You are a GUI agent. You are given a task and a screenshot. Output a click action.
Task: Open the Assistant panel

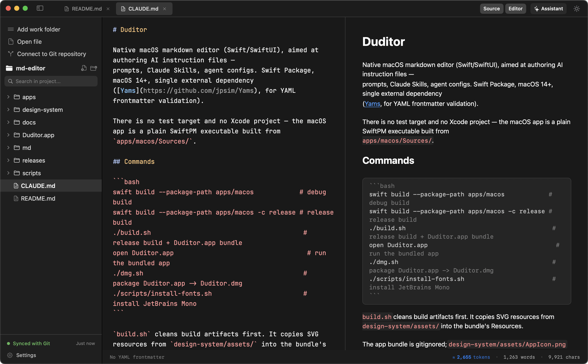coord(548,9)
